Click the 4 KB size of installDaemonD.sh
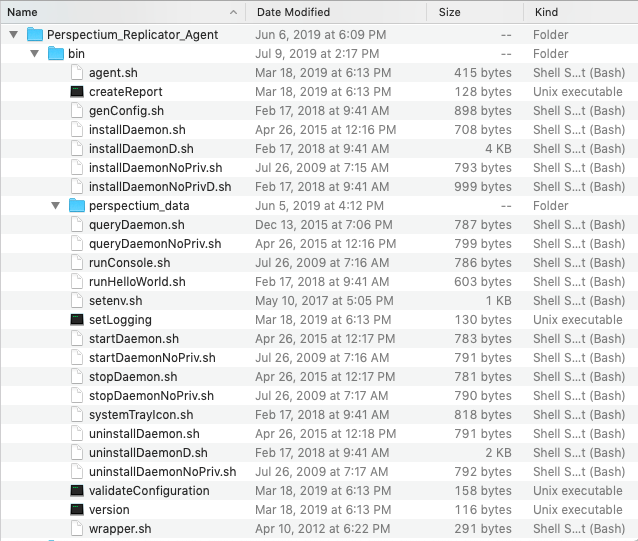 (x=498, y=149)
